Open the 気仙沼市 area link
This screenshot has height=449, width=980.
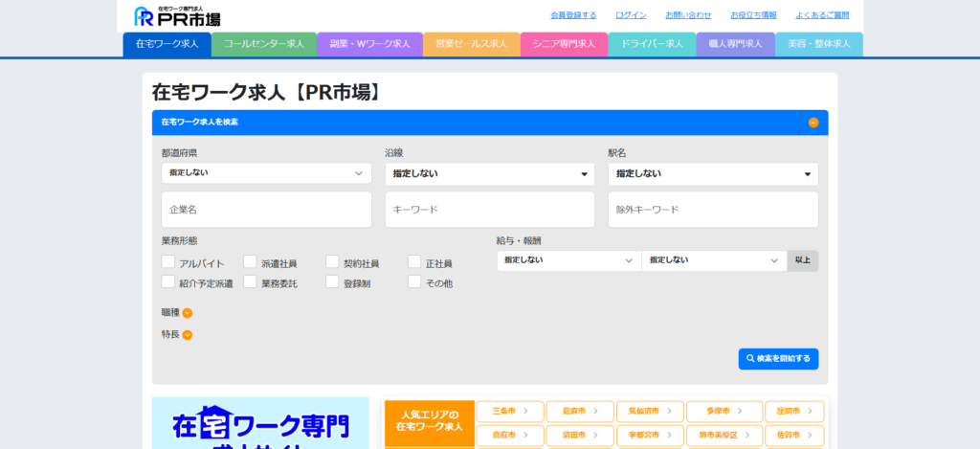tap(650, 412)
